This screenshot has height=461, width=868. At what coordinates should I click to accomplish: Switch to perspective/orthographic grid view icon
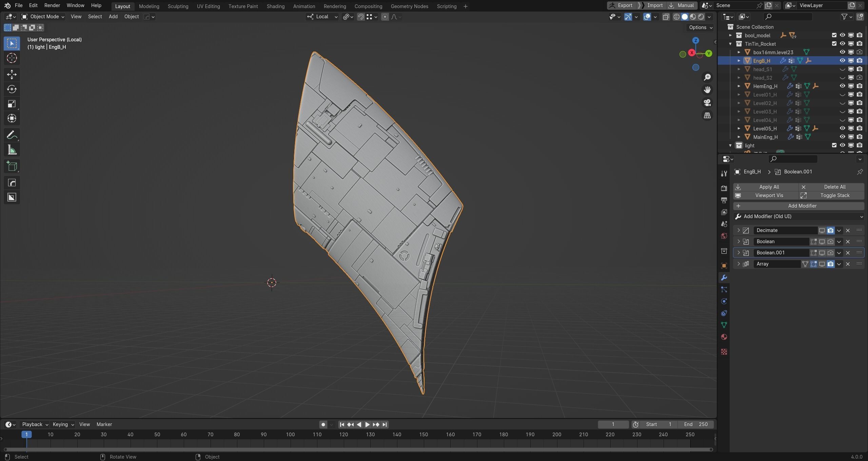[707, 116]
